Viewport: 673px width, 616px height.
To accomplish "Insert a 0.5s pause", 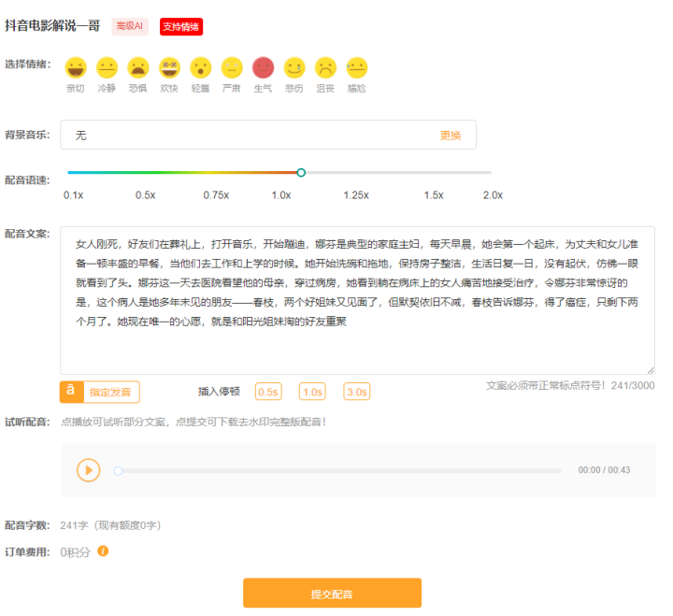I will tap(268, 392).
